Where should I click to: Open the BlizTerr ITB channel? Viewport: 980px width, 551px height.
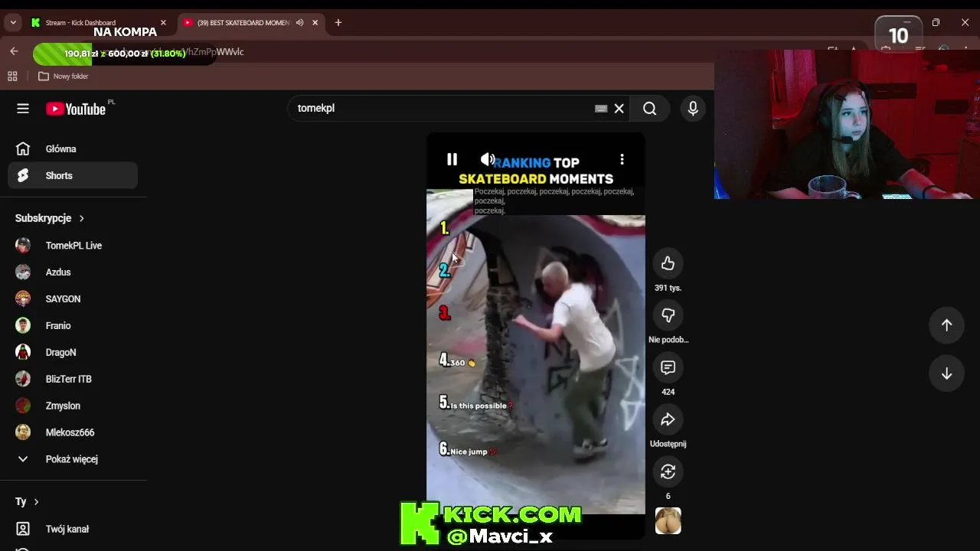(73, 380)
